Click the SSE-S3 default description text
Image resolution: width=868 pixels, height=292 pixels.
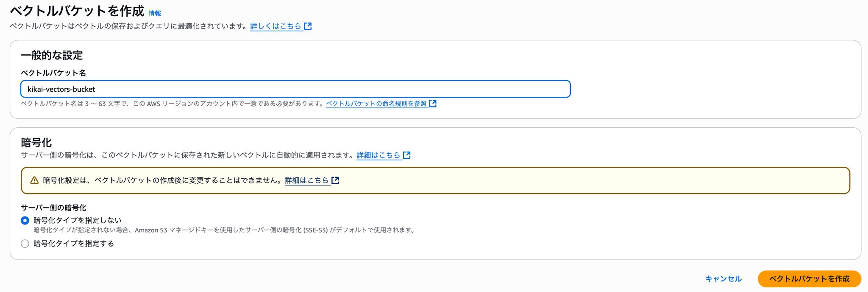(225, 230)
